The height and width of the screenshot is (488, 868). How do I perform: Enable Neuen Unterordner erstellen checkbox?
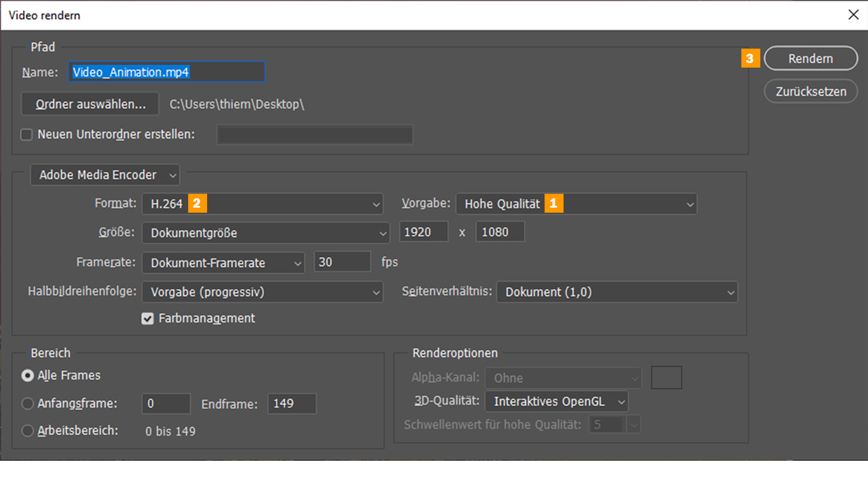(x=27, y=135)
